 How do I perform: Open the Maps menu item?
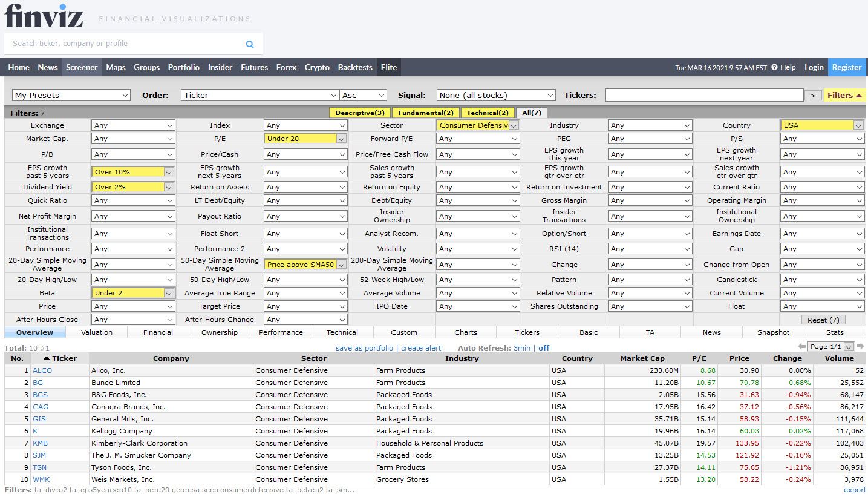click(x=116, y=67)
